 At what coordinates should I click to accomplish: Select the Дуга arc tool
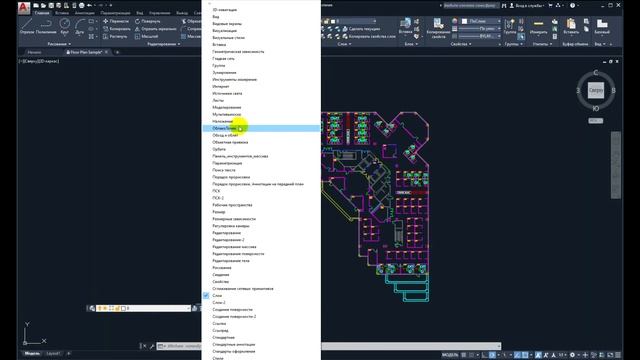point(80,26)
